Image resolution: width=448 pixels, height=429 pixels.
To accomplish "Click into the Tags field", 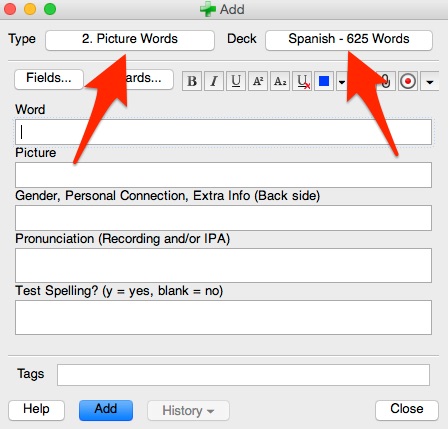I will pyautogui.click(x=243, y=375).
